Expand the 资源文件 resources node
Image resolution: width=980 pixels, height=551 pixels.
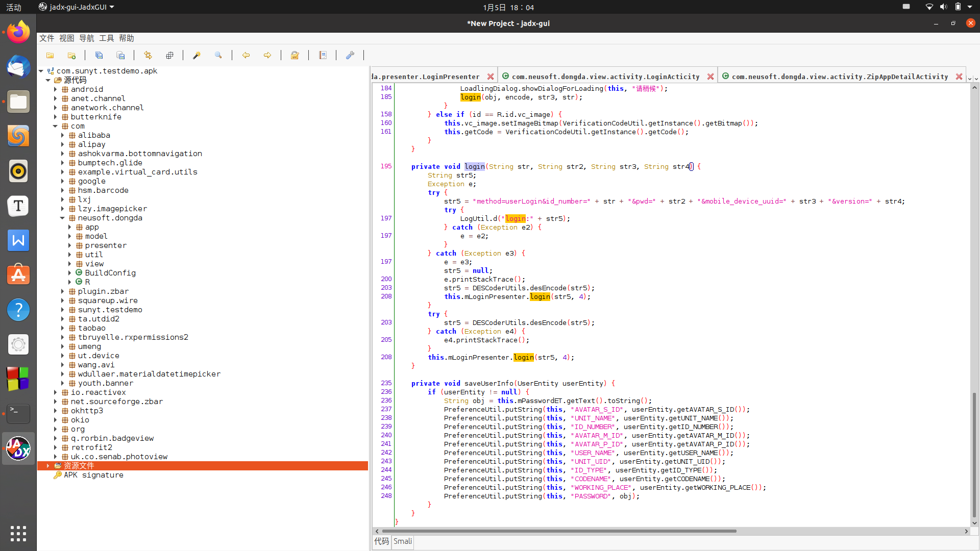pyautogui.click(x=48, y=466)
